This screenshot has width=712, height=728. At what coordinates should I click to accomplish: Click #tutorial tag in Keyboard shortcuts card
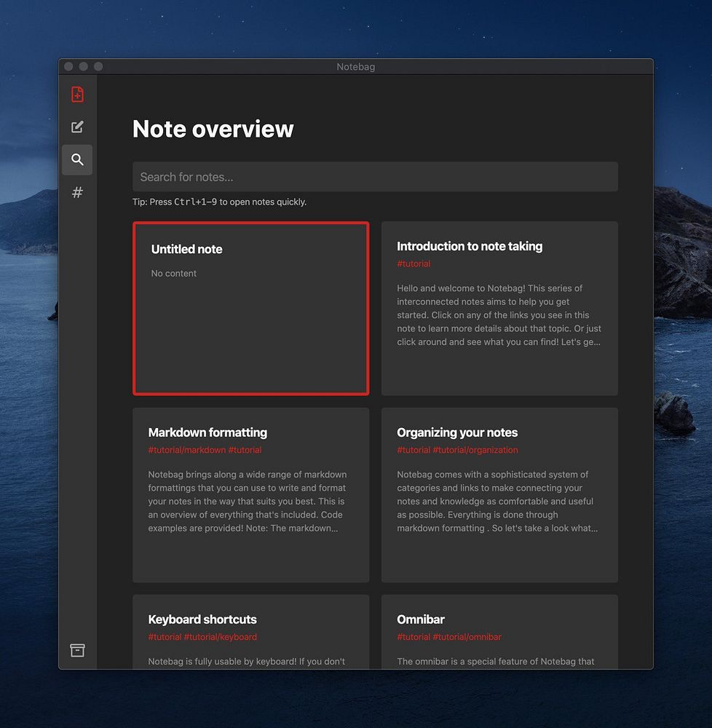point(165,637)
